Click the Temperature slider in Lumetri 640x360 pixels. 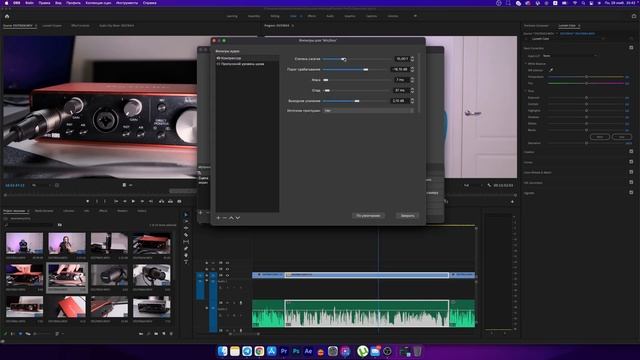tap(586, 77)
